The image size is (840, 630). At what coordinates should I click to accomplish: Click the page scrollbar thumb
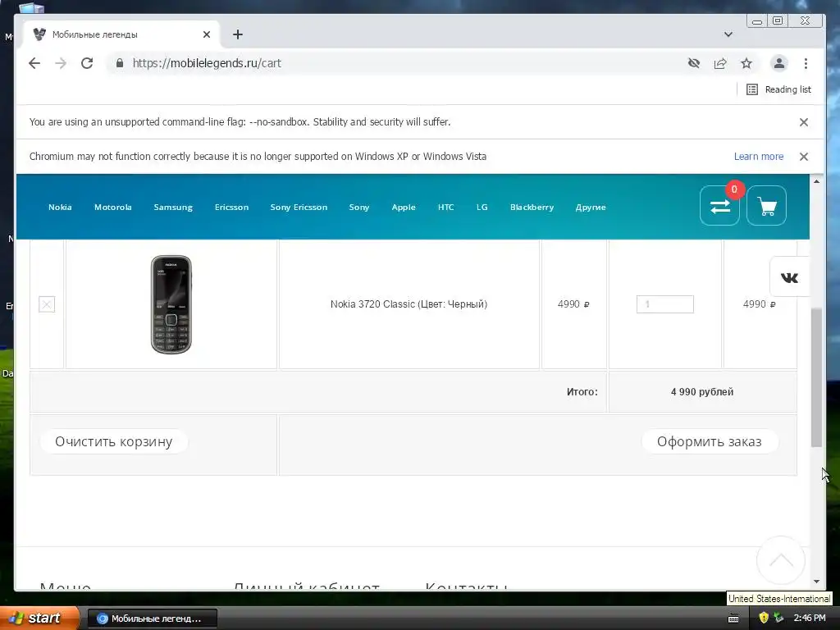pos(816,377)
